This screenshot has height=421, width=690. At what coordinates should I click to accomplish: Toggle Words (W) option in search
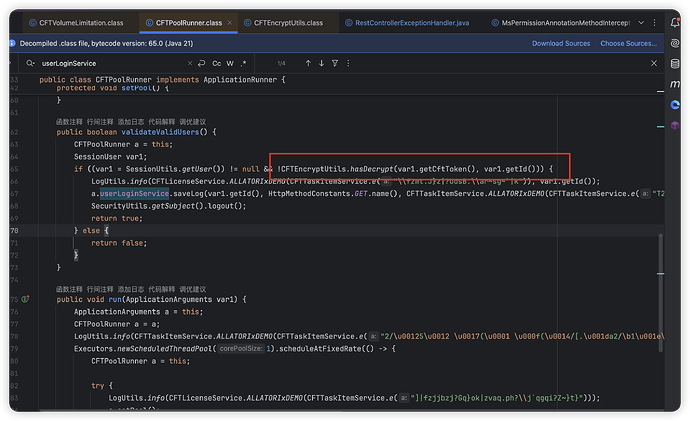(230, 63)
